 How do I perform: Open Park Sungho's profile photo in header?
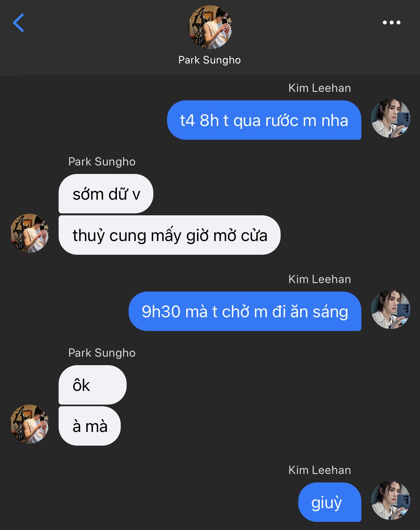210,27
